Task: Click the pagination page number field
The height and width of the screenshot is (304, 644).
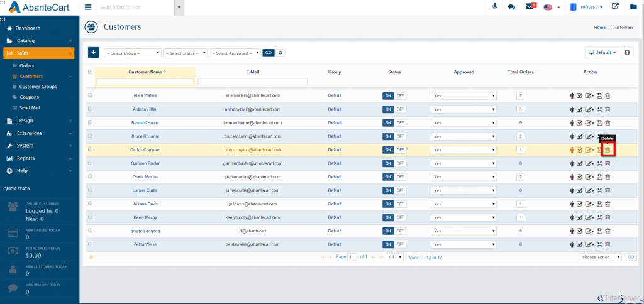Action: pos(352,258)
